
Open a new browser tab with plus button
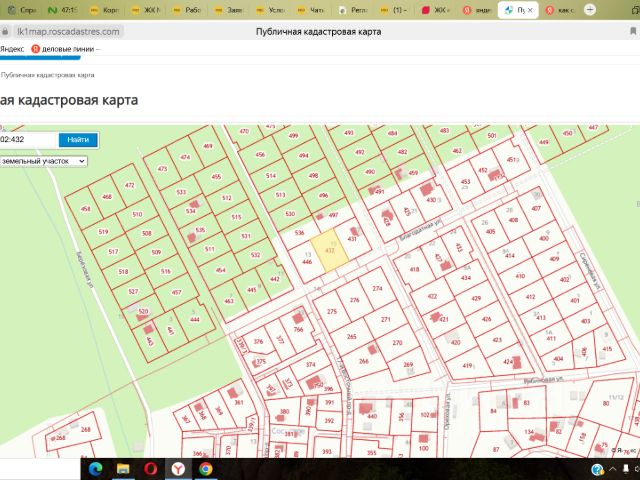coord(589,10)
